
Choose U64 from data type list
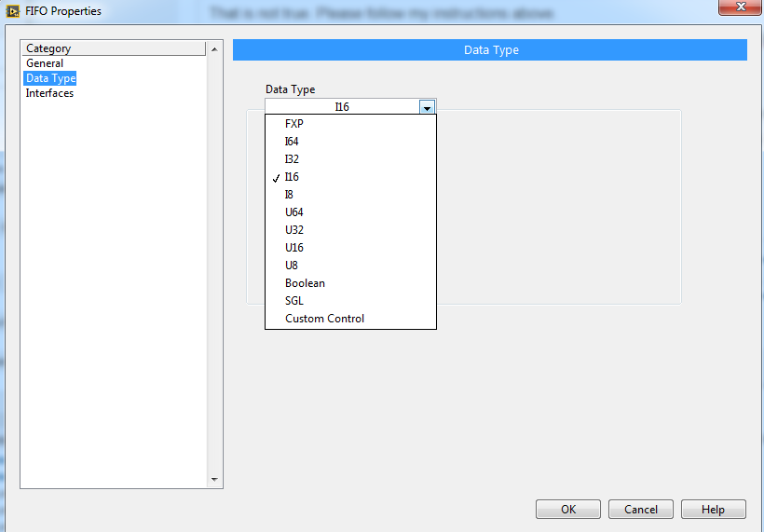pyautogui.click(x=350, y=212)
